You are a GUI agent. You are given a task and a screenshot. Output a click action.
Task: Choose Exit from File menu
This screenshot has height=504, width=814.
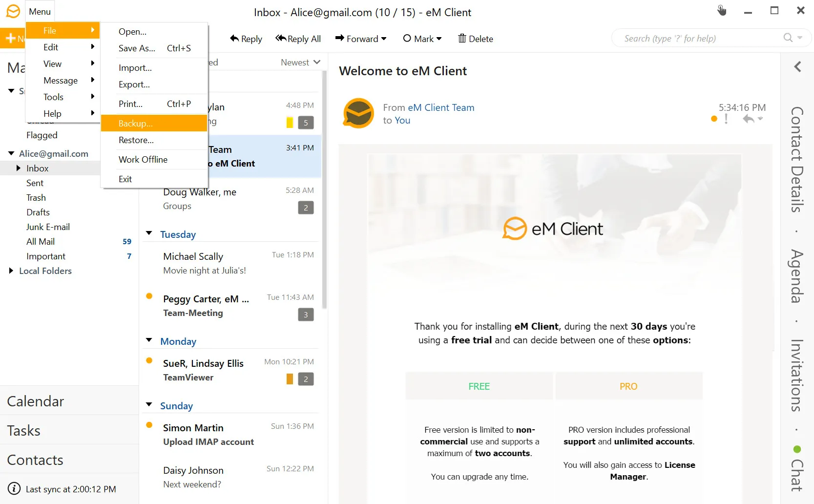(154, 179)
